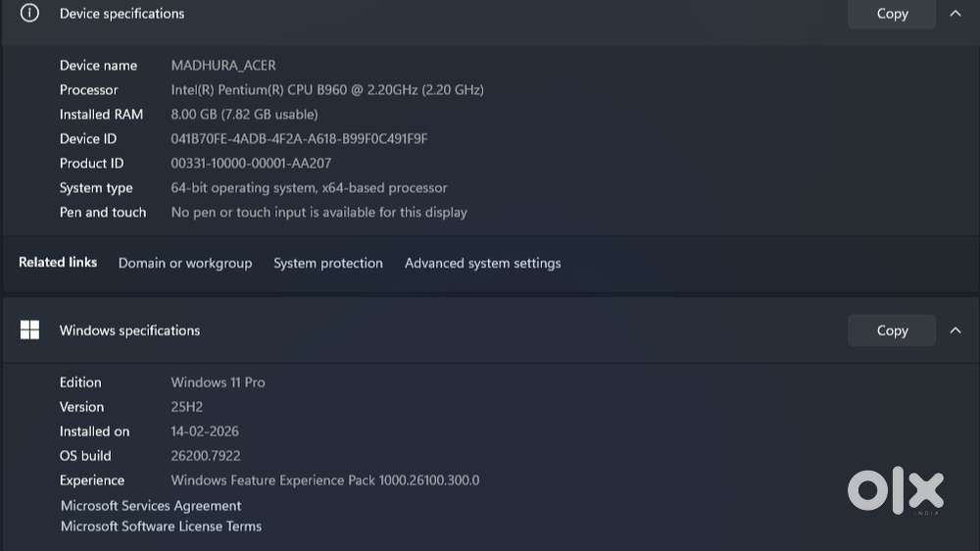Screen dimensions: 980x551
Task: Open Microsoft Software License Terms
Action: [x=162, y=526]
